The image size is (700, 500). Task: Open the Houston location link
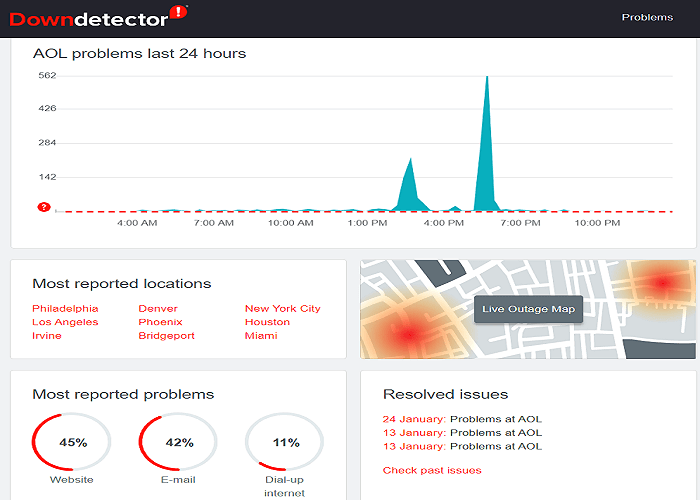[x=267, y=322]
